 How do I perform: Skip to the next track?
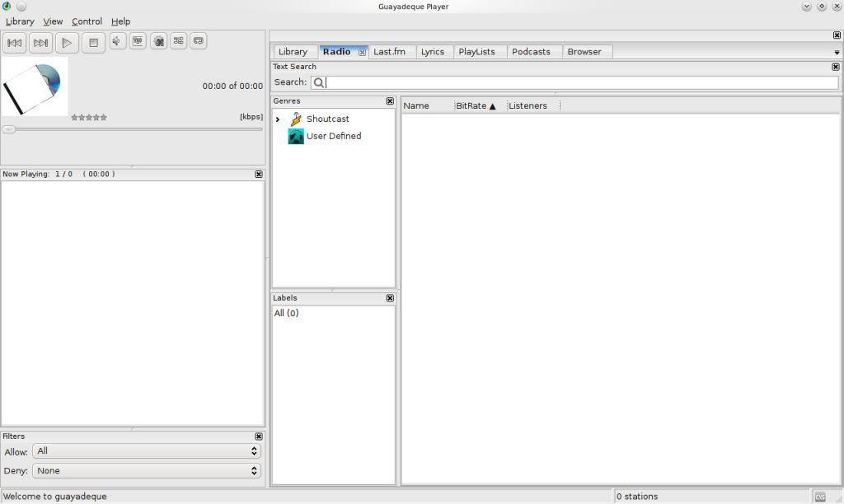pos(40,42)
